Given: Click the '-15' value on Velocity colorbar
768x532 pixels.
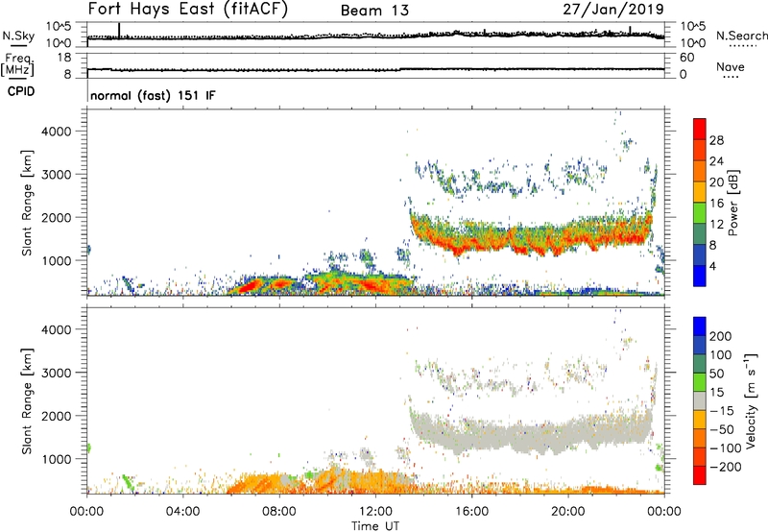Looking at the screenshot, I should coord(722,411).
